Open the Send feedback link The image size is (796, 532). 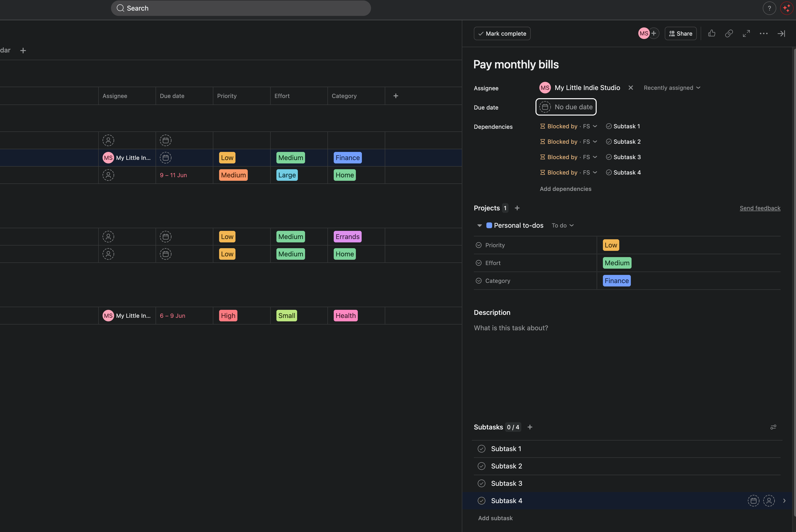point(760,208)
